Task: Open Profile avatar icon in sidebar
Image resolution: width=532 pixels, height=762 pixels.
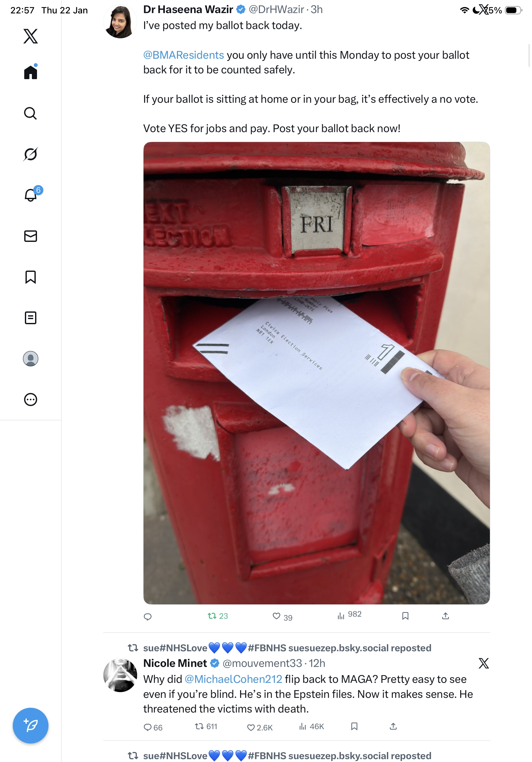Action: click(31, 359)
